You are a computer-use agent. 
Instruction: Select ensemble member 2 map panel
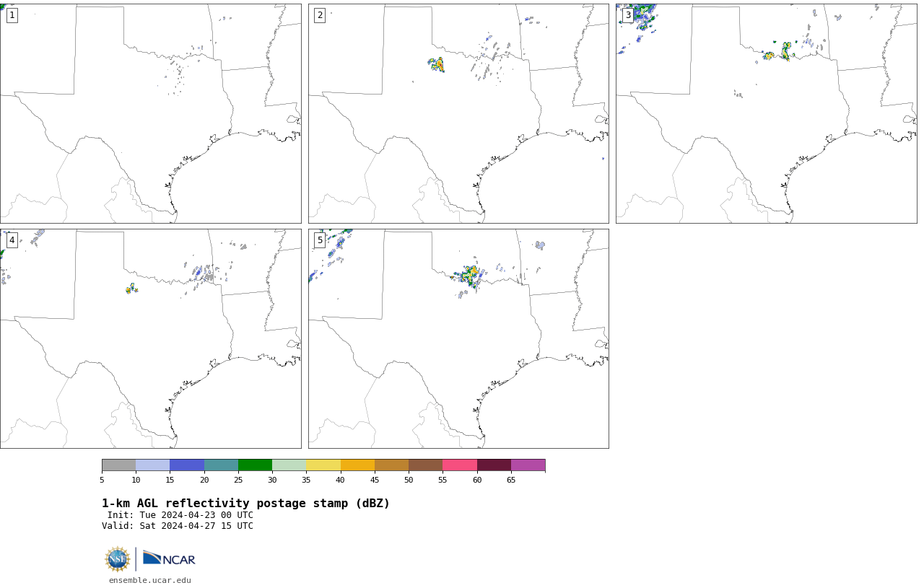coord(458,113)
